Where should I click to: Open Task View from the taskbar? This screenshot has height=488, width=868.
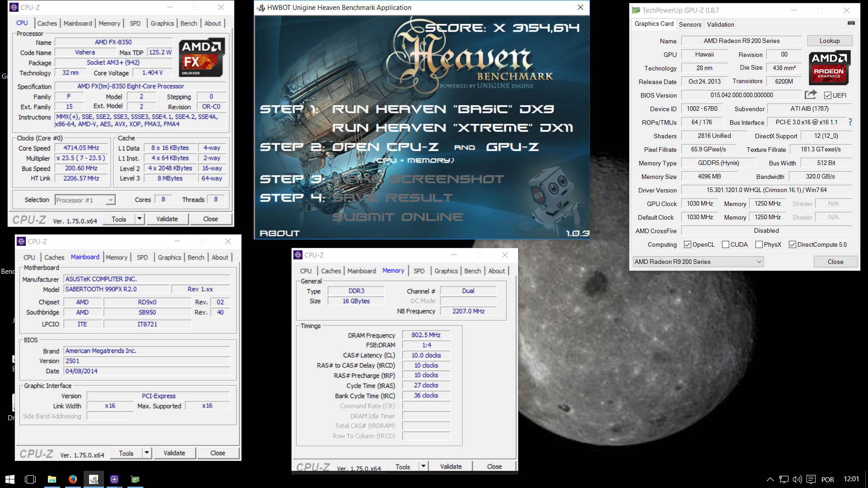pos(30,479)
